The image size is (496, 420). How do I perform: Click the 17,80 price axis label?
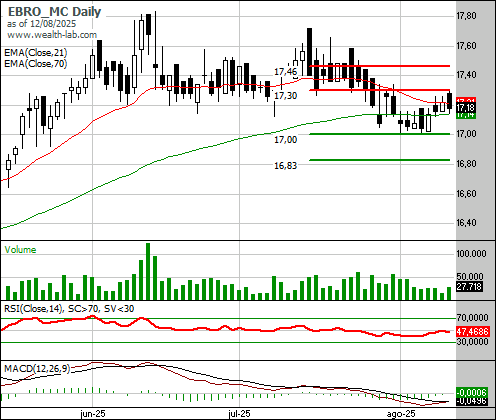(466, 16)
